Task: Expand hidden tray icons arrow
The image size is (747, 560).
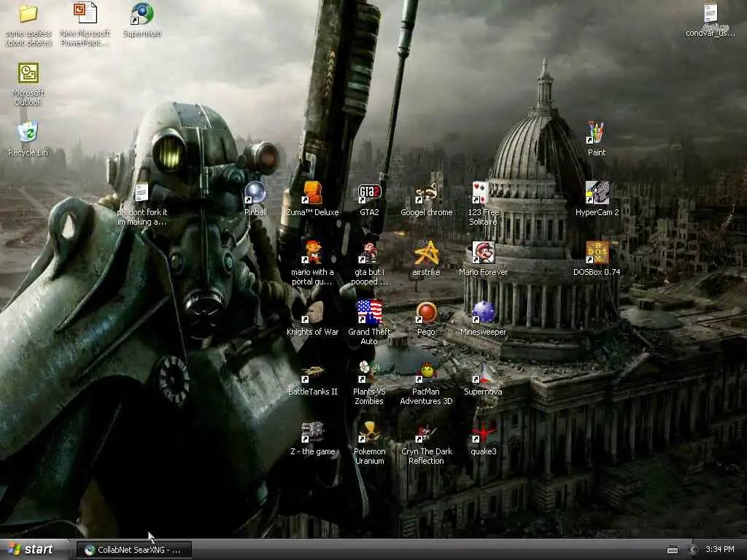Action: pos(692,550)
